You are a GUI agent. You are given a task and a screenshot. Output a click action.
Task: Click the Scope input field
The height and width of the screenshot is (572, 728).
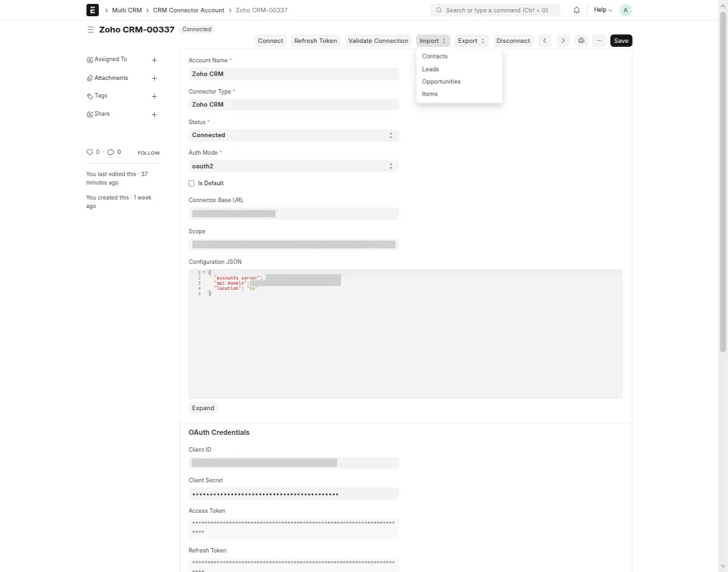pyautogui.click(x=293, y=244)
